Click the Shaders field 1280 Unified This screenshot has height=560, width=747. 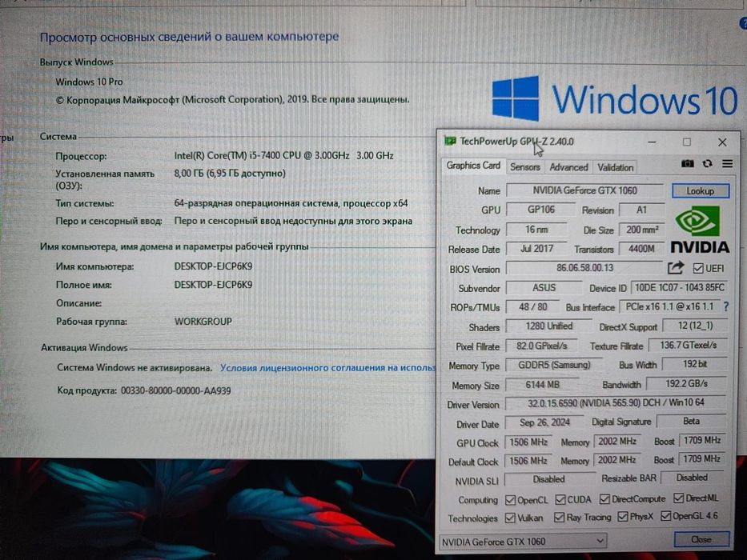tap(548, 326)
